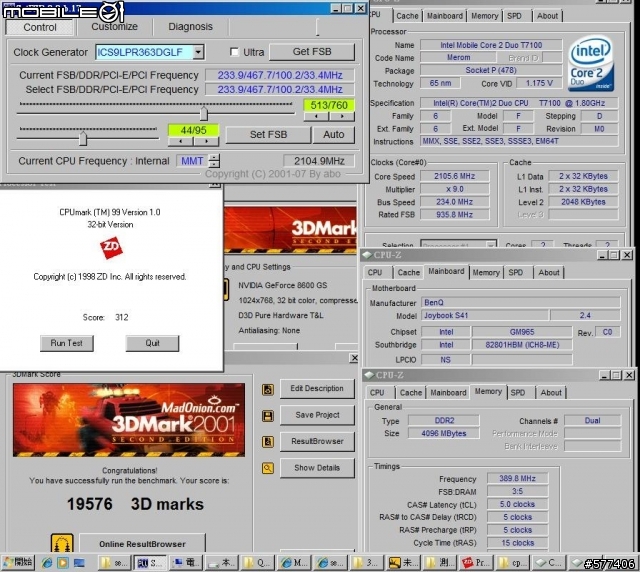
Task: Open the 'cp...' folder taskbar item
Action: coord(513,563)
